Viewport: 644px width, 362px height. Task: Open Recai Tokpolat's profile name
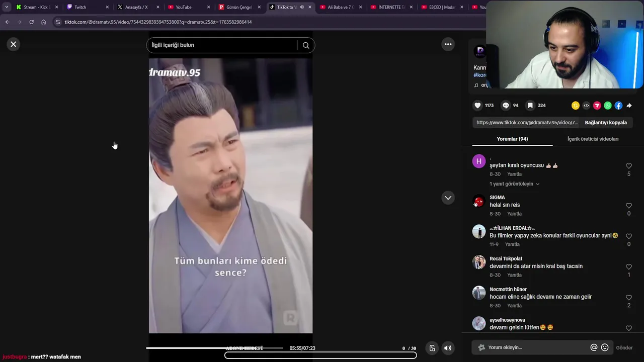pos(506,259)
